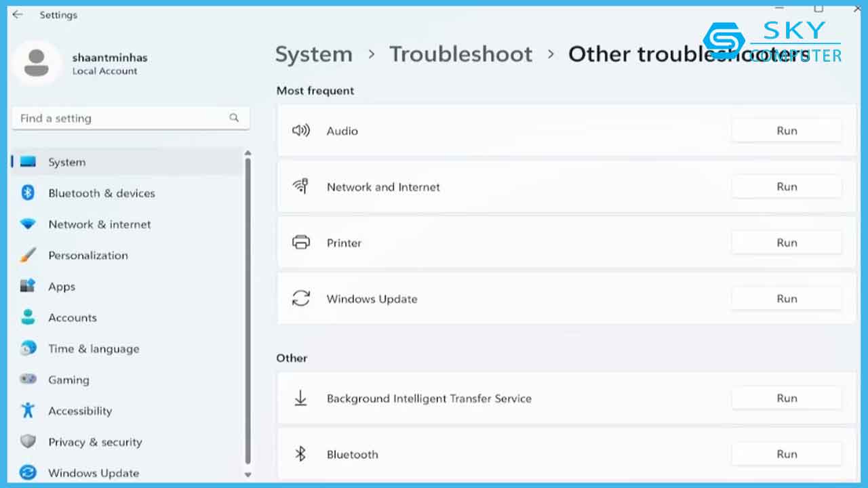Click the Time & language globe icon
Image resolution: width=868 pixels, height=488 pixels.
(28, 348)
